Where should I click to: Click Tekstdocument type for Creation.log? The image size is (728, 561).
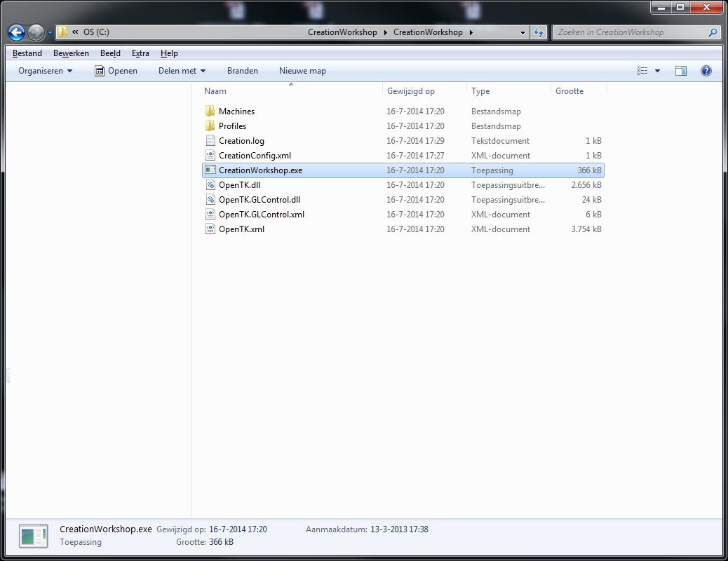point(501,141)
